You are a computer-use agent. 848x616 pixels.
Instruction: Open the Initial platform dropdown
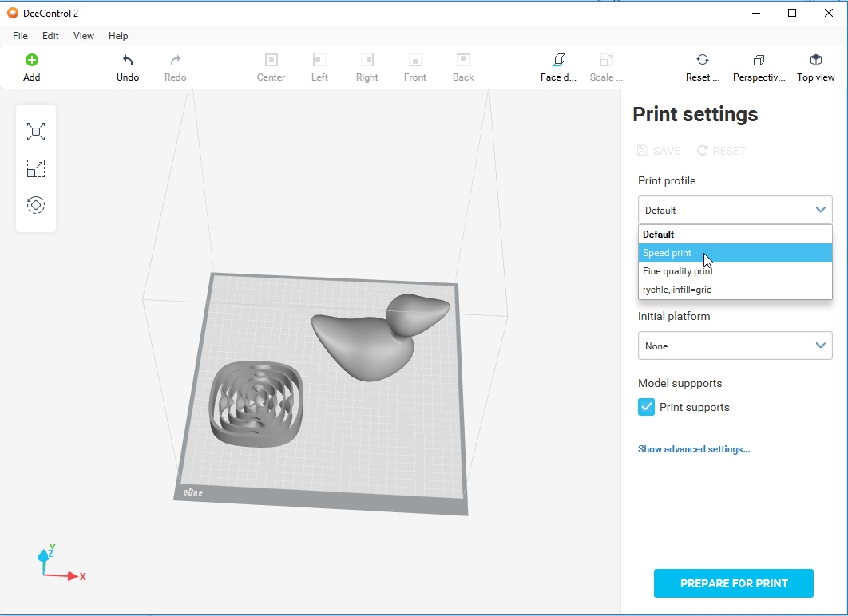tap(735, 346)
